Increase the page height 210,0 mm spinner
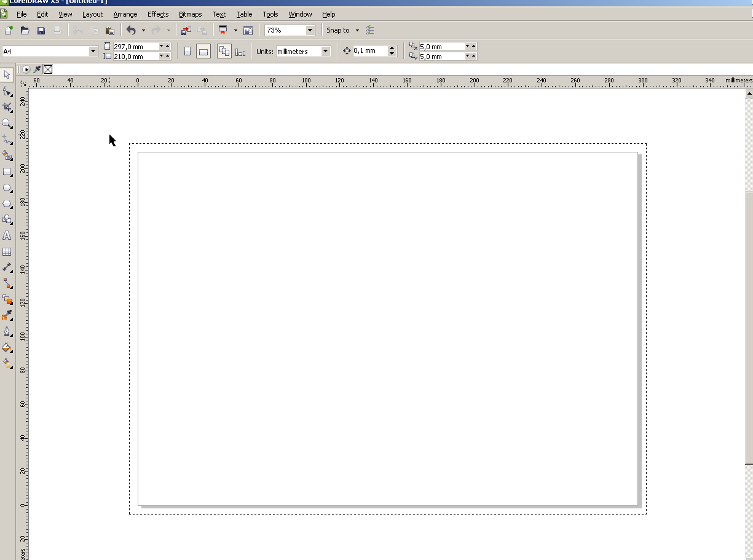Screen dimensions: 753x560 point(167,56)
